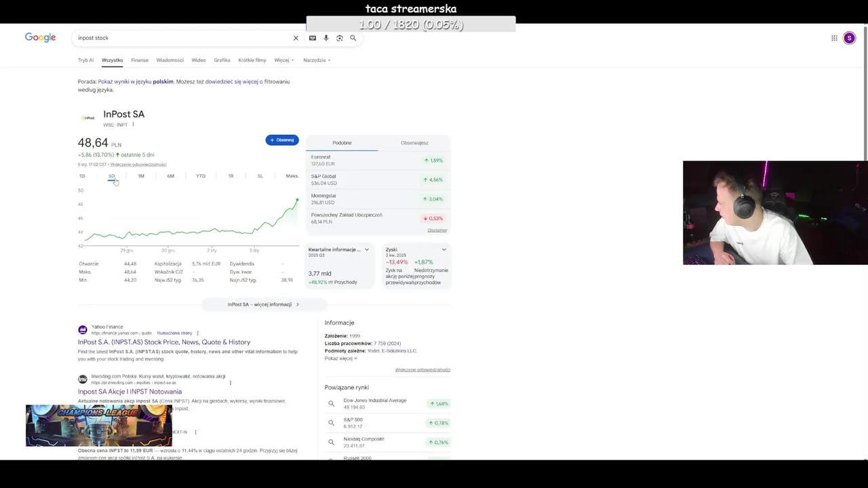Open the Krótkie filmy tab
Image resolution: width=868 pixels, height=488 pixels.
[252, 60]
